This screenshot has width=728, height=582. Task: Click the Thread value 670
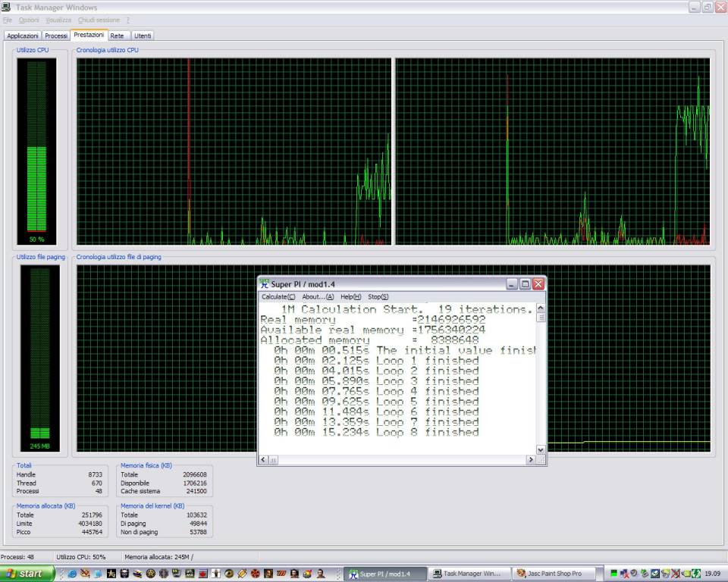pyautogui.click(x=97, y=483)
